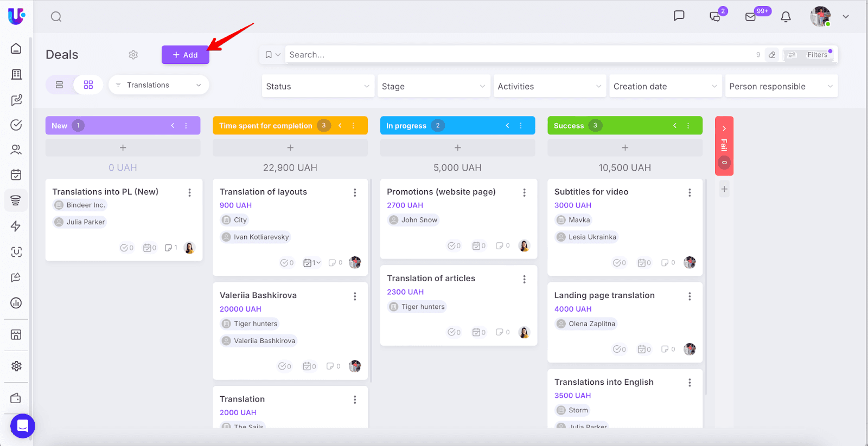This screenshot has width=868, height=446.
Task: Open the calendar icon in sidebar
Action: coord(16,174)
